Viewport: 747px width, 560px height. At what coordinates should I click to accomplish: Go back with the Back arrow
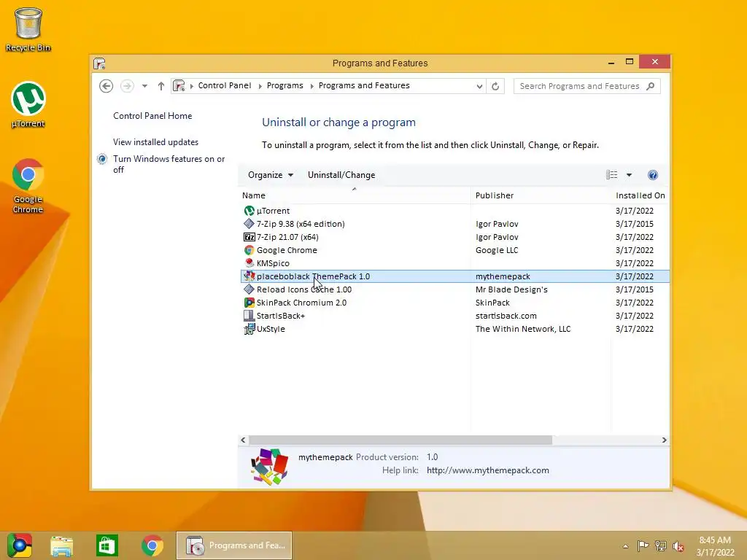pyautogui.click(x=107, y=86)
